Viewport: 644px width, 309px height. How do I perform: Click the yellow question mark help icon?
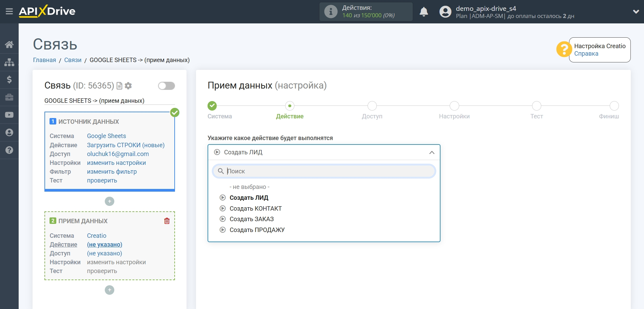pos(564,50)
